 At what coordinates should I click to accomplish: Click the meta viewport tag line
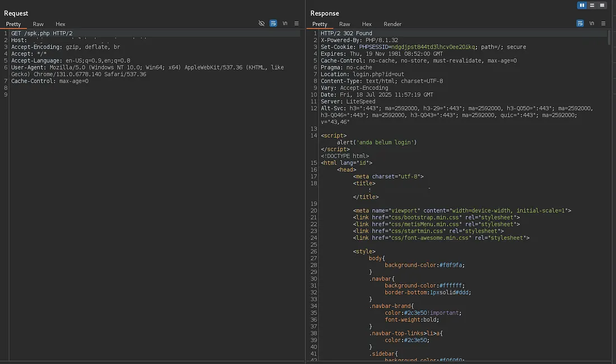click(x=462, y=211)
